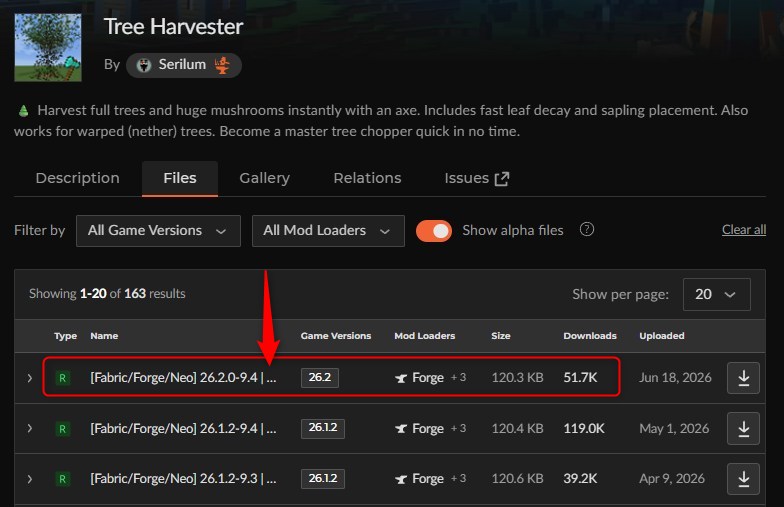Switch to the Description tab
The width and height of the screenshot is (784, 507).
(78, 178)
